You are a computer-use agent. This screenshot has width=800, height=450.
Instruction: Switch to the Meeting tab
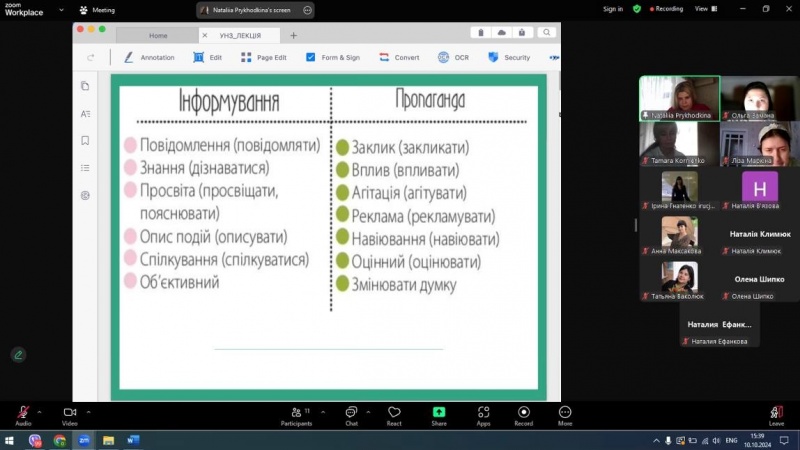click(x=97, y=10)
